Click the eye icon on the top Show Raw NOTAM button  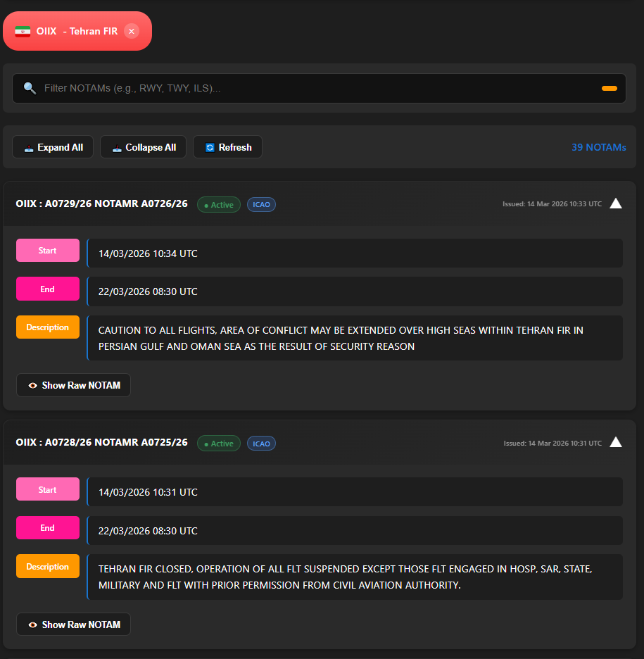click(x=32, y=385)
